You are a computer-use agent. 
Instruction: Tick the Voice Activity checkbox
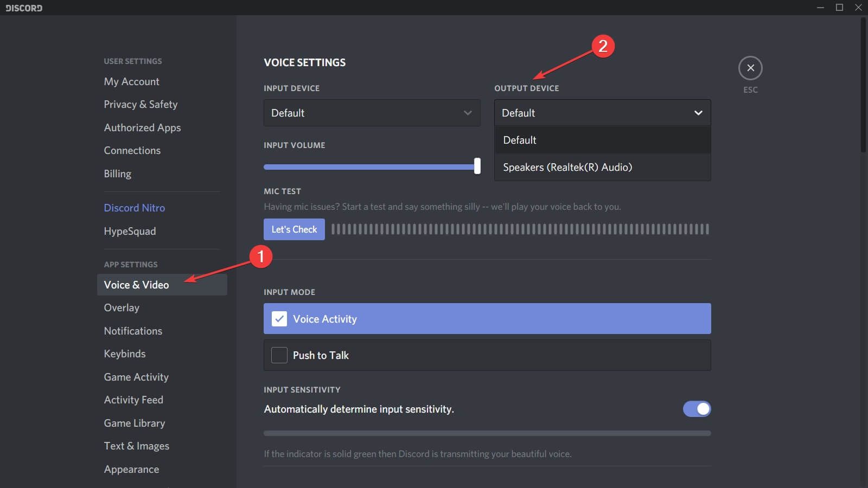tap(279, 319)
